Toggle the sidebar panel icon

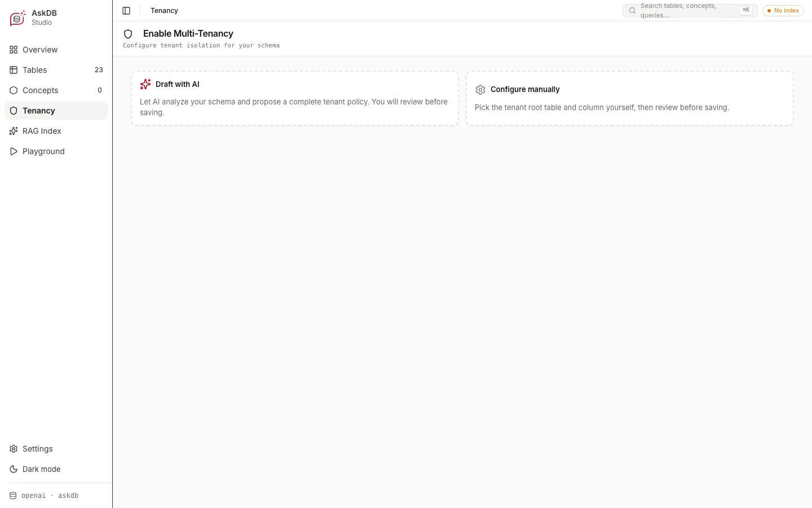pyautogui.click(x=126, y=11)
